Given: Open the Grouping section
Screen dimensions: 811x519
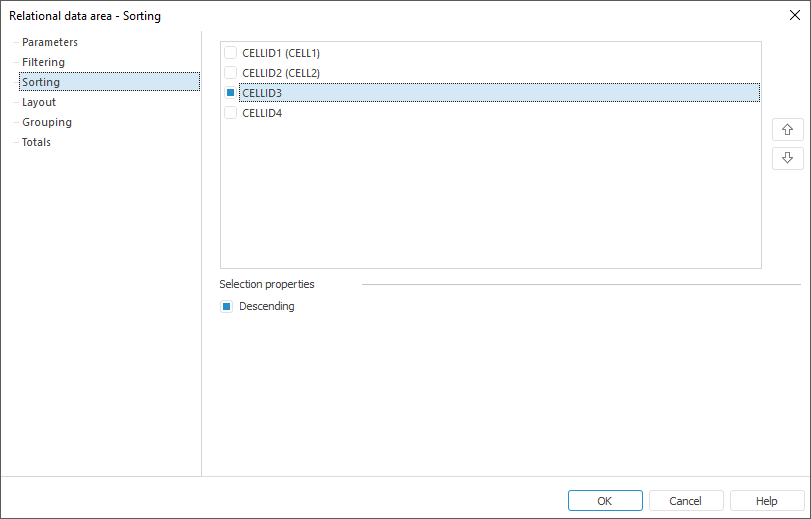Looking at the screenshot, I should tap(47, 122).
